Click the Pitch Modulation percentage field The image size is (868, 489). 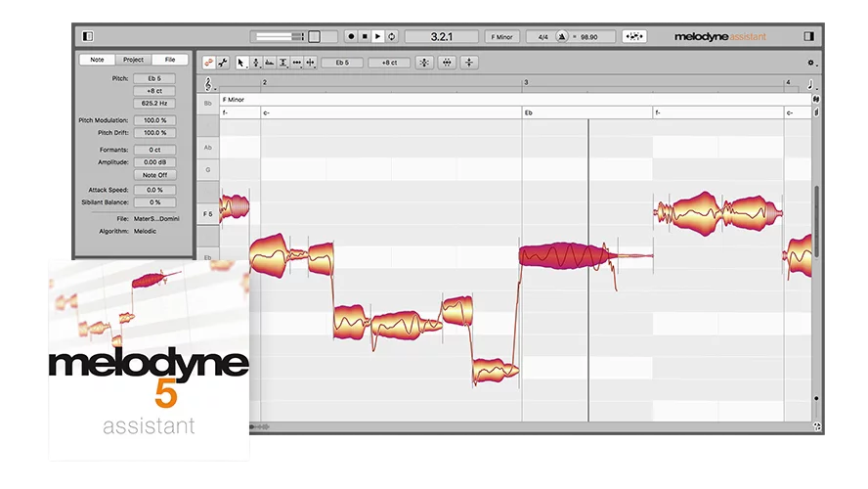154,120
